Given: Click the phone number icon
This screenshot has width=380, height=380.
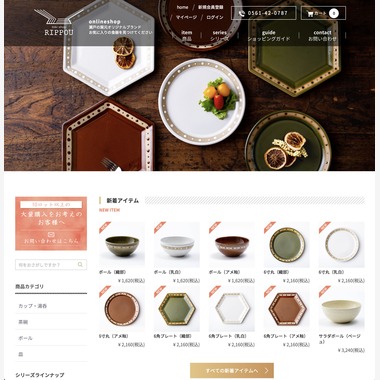Looking at the screenshot, I should 242,14.
